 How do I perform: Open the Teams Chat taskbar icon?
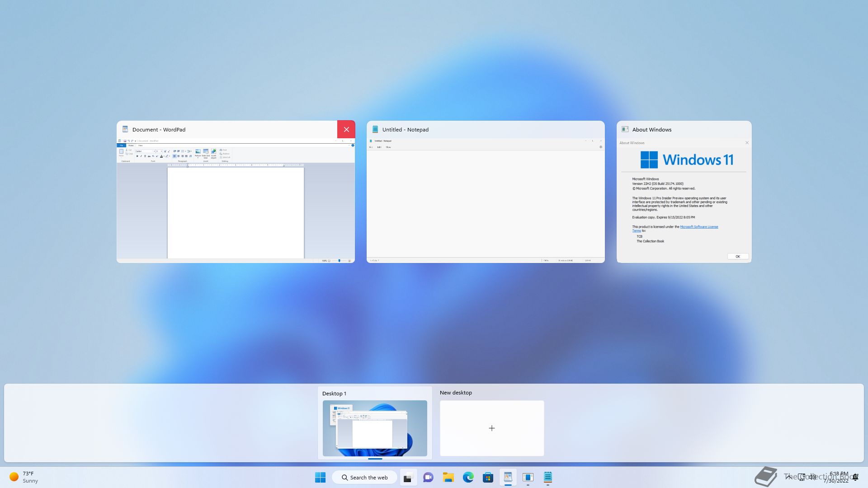point(428,477)
